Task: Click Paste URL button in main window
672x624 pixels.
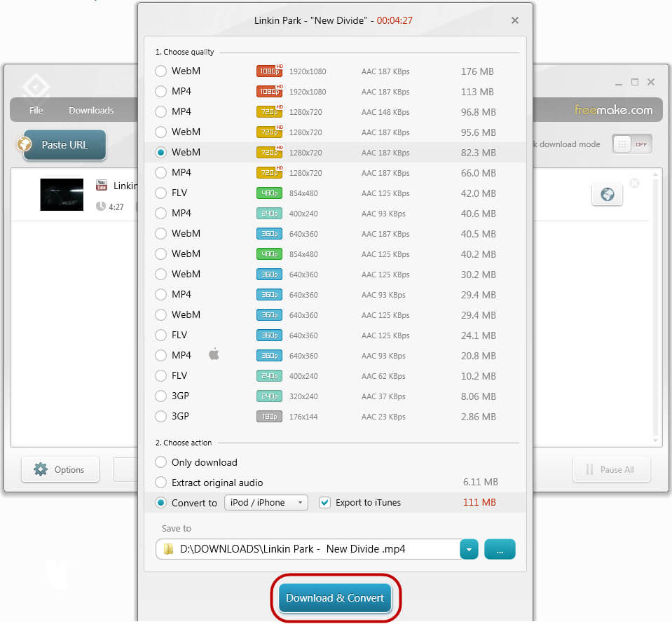Action: pos(64,145)
